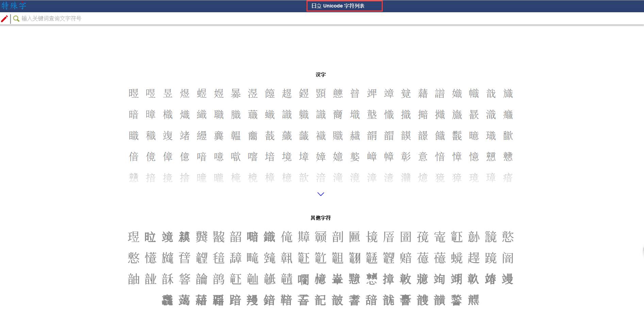Image resolution: width=644 pixels, height=310 pixels.
Task: Pick the character 倍 from the 汉字 section
Action: click(134, 157)
